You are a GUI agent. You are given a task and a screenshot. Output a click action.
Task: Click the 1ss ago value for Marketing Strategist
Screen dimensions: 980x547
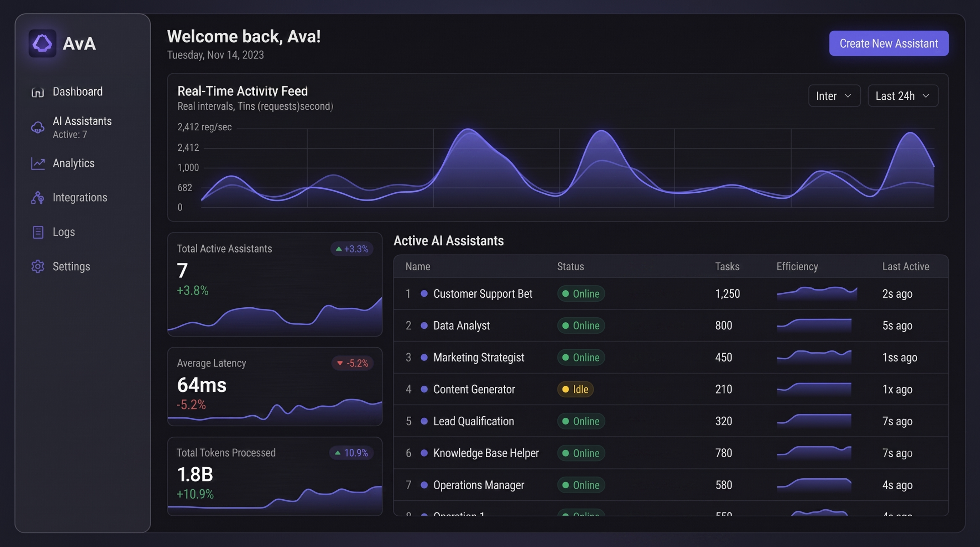pyautogui.click(x=900, y=358)
